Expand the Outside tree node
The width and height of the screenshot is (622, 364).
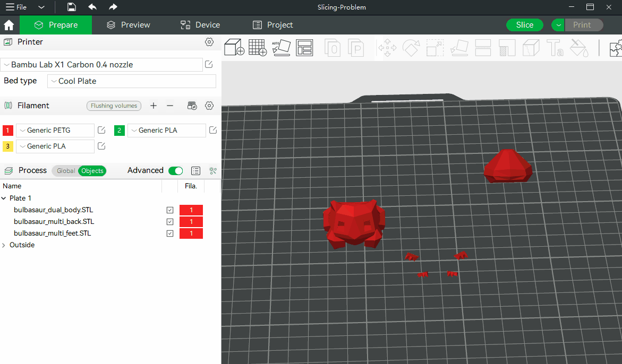[x=4, y=245]
